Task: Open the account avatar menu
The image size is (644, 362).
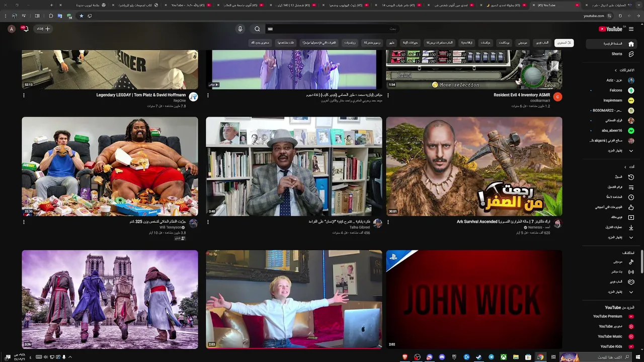Action: (11, 29)
